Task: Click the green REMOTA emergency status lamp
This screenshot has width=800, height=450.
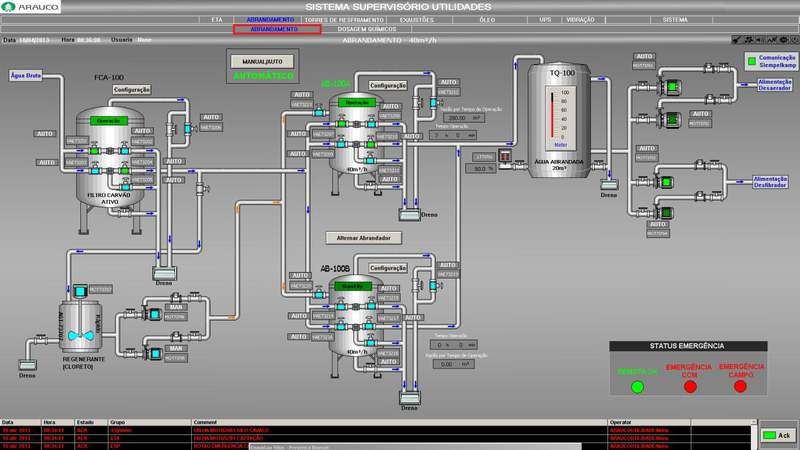Action: [637, 387]
